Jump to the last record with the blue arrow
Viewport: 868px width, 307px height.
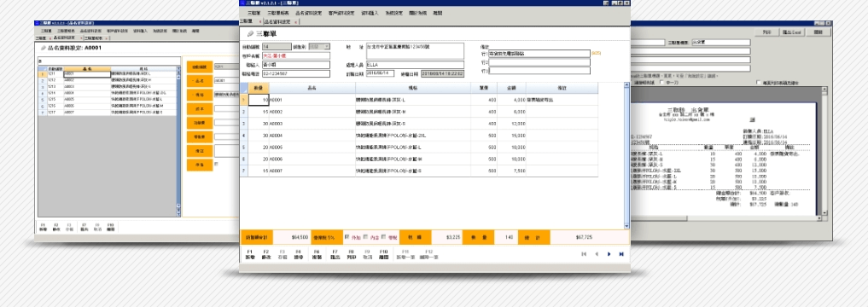[x=621, y=254]
